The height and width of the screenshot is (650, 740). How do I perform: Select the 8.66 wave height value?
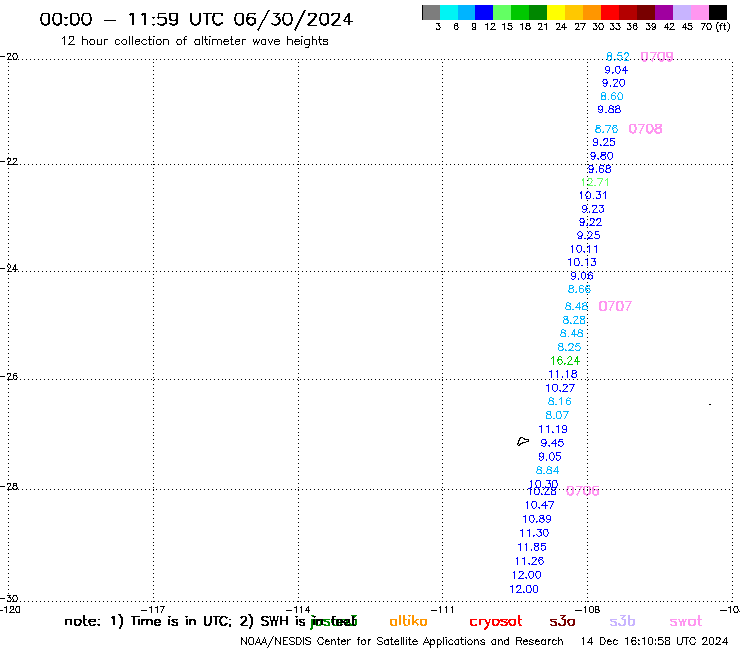coord(579,289)
